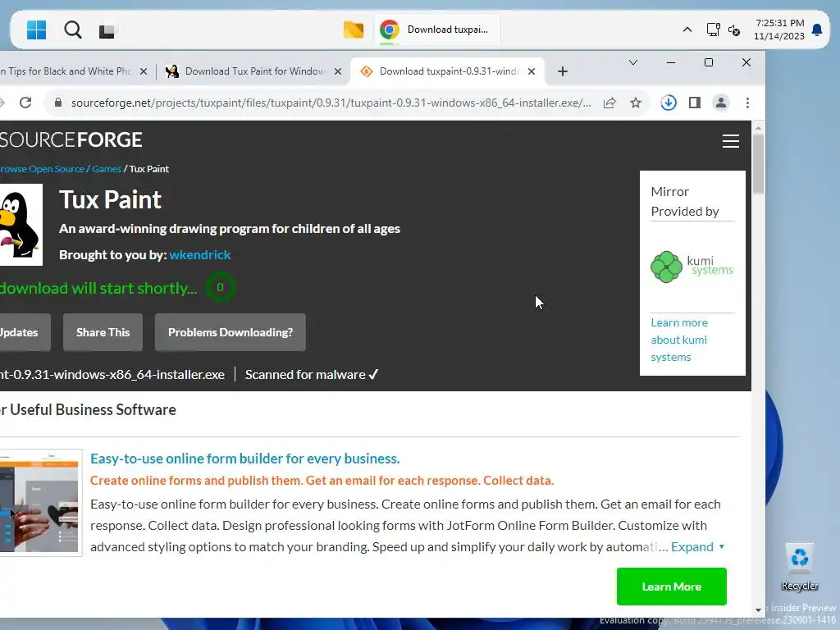
Task: Select the Recycler icon on the desktop
Action: pos(799,568)
